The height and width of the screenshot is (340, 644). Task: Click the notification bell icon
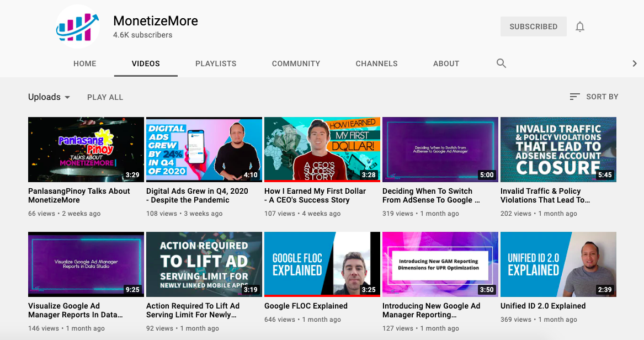point(579,26)
